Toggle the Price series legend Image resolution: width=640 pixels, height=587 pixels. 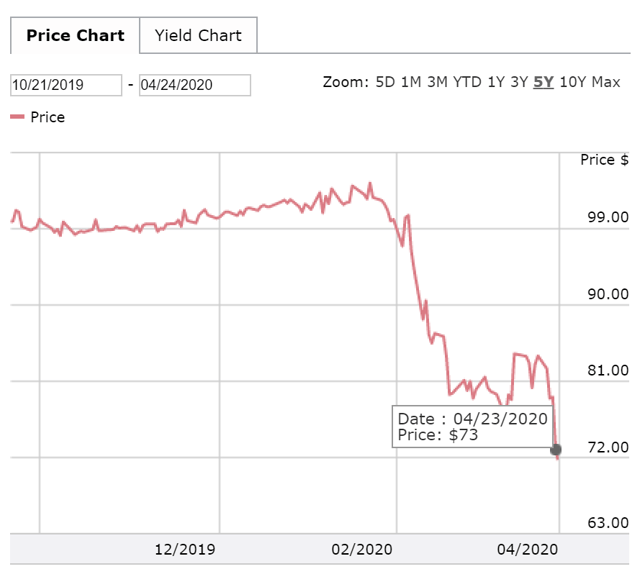(x=47, y=117)
